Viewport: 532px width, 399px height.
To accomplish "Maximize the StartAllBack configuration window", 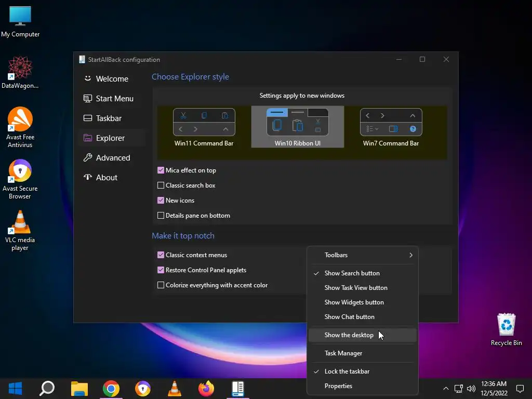I will coord(422,59).
